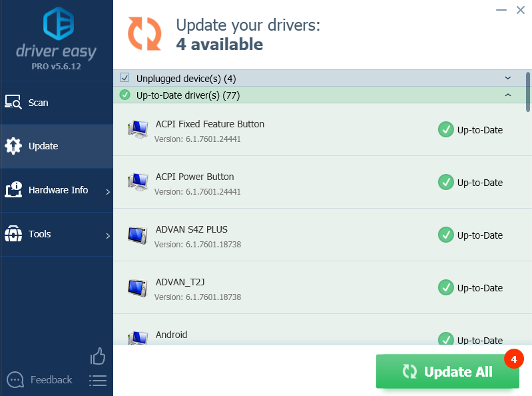Click Up-to-Date status for ADVAN_T2J

[x=480, y=288]
